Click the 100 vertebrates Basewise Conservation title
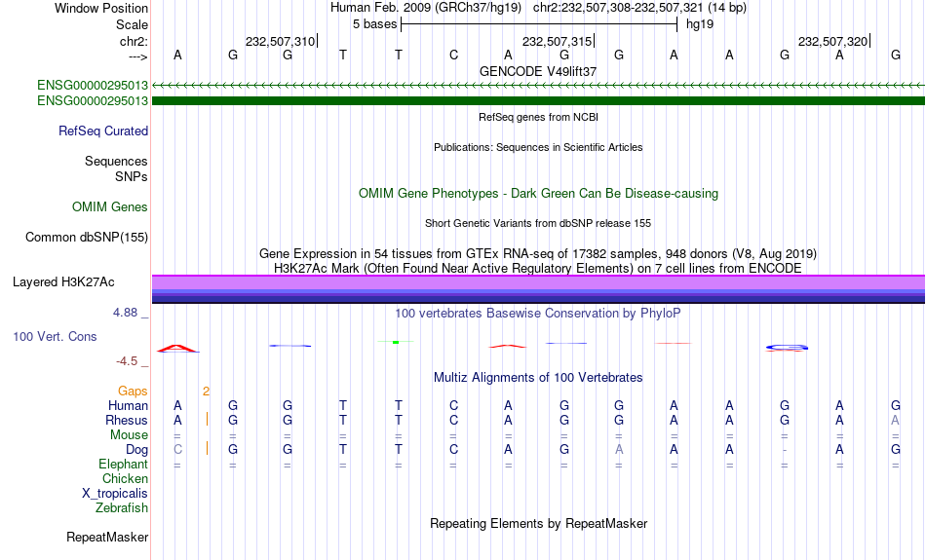This screenshot has height=560, width=926. [538, 314]
